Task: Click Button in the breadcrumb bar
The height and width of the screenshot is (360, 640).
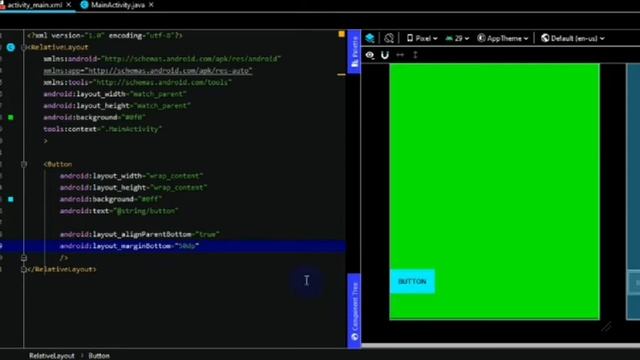Action: point(99,356)
